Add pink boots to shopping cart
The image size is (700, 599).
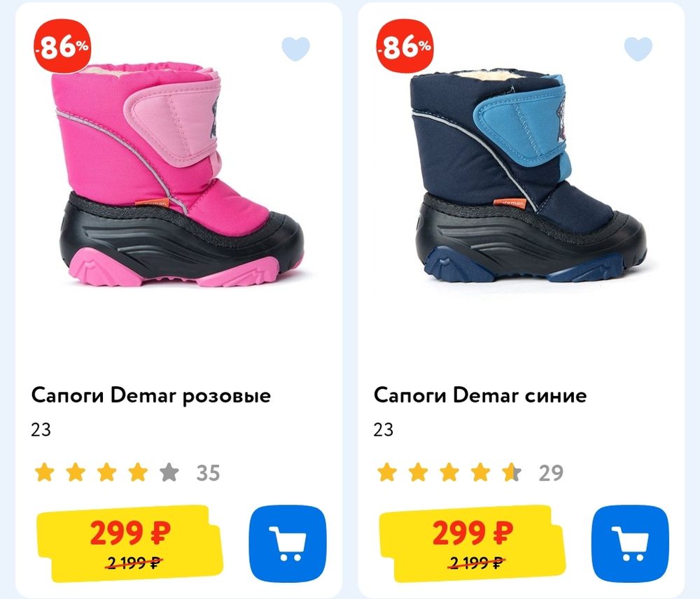tap(288, 543)
